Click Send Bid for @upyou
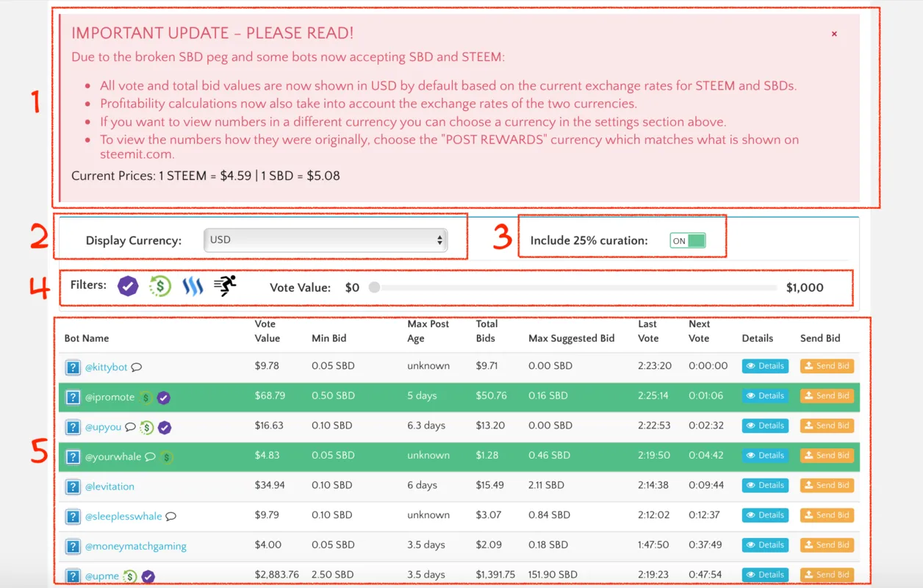This screenshot has height=588, width=923. 827,426
